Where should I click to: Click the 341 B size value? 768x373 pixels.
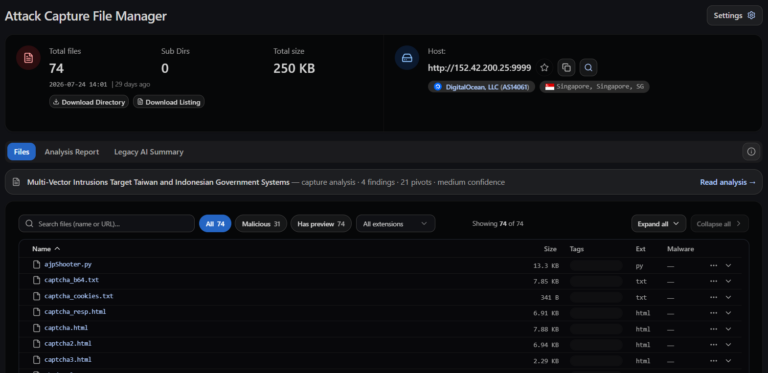coord(549,298)
